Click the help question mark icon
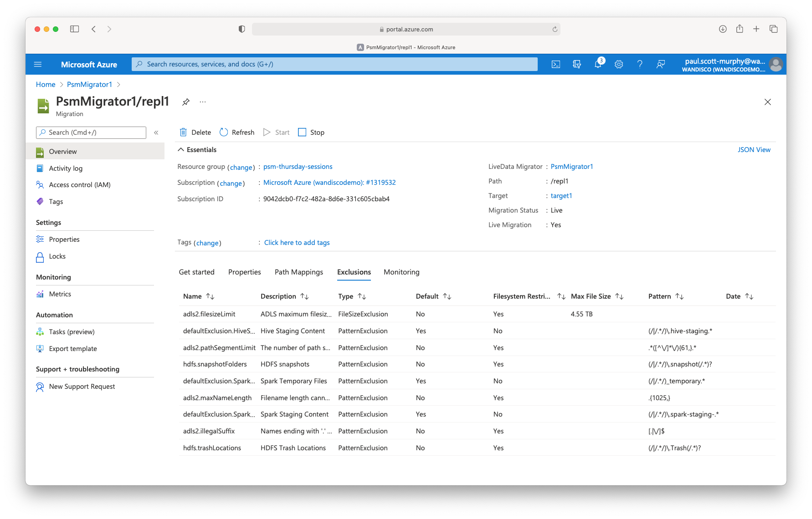The height and width of the screenshot is (519, 812). (639, 64)
